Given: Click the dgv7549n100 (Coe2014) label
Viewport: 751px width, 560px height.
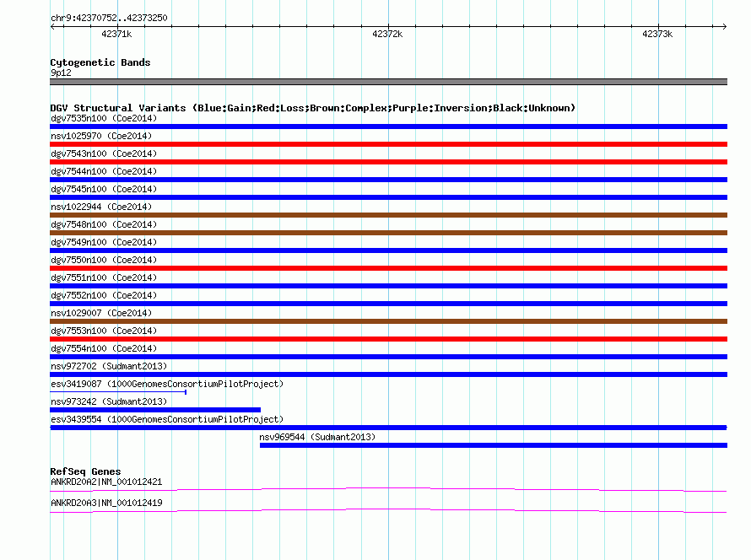Looking at the screenshot, I should (x=104, y=242).
